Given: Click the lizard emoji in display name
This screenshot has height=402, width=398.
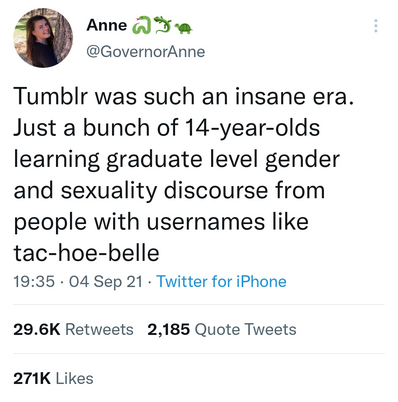Looking at the screenshot, I should 161,24.
